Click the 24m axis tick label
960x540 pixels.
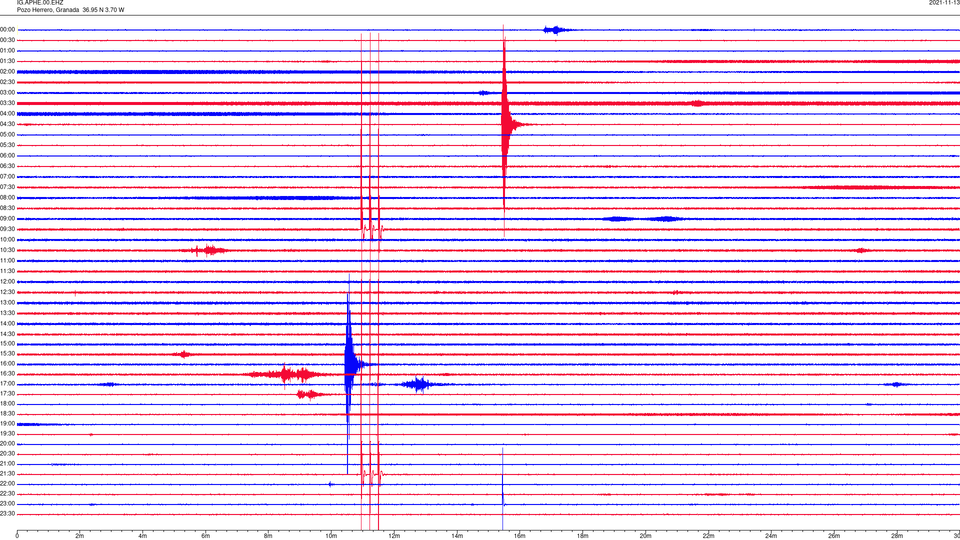click(x=771, y=536)
